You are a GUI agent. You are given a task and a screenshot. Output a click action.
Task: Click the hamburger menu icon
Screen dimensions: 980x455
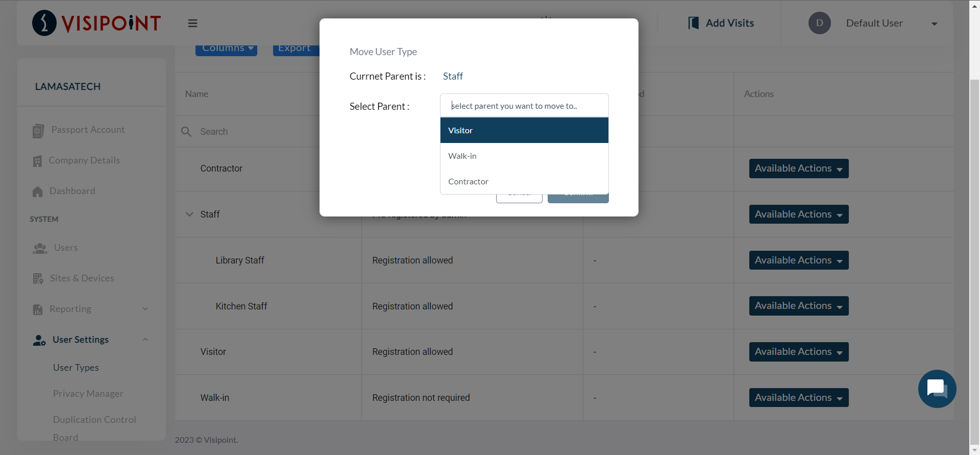192,23
